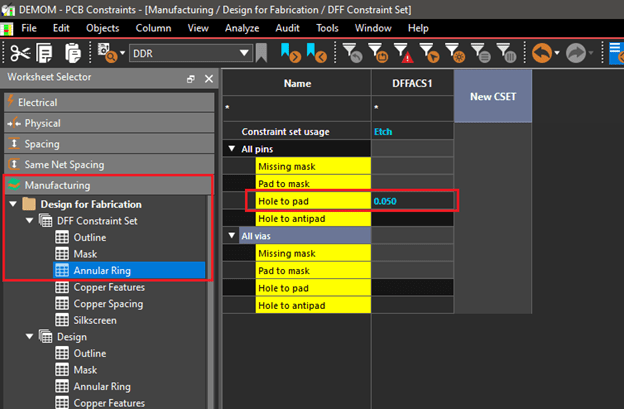Collapse the All pins group

[x=232, y=149]
